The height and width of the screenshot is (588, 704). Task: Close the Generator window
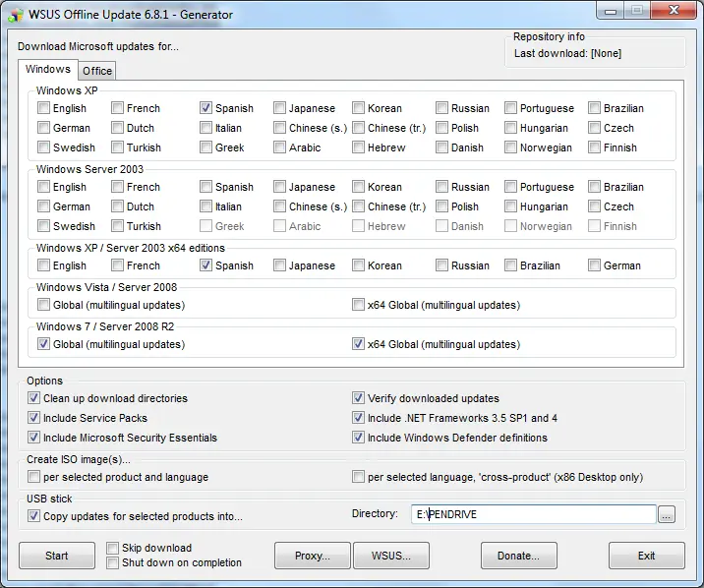(x=674, y=11)
